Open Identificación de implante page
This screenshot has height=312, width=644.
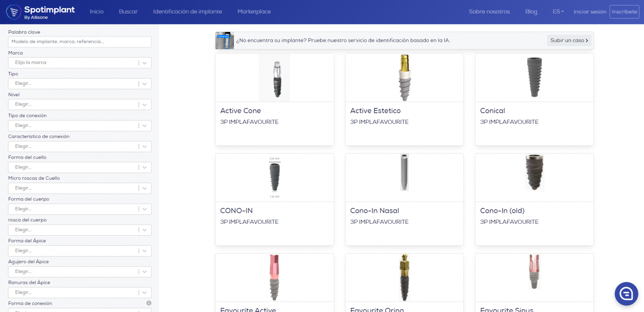coord(187,12)
